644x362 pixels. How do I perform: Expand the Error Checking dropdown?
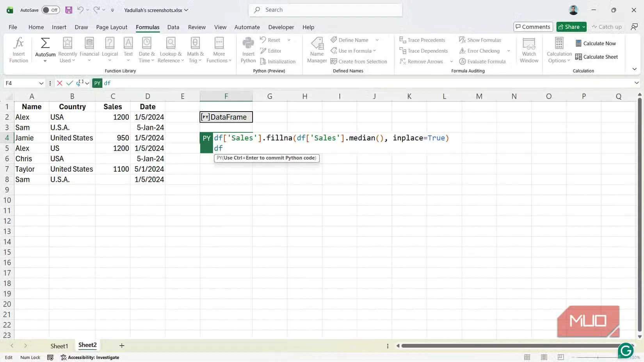pyautogui.click(x=508, y=51)
